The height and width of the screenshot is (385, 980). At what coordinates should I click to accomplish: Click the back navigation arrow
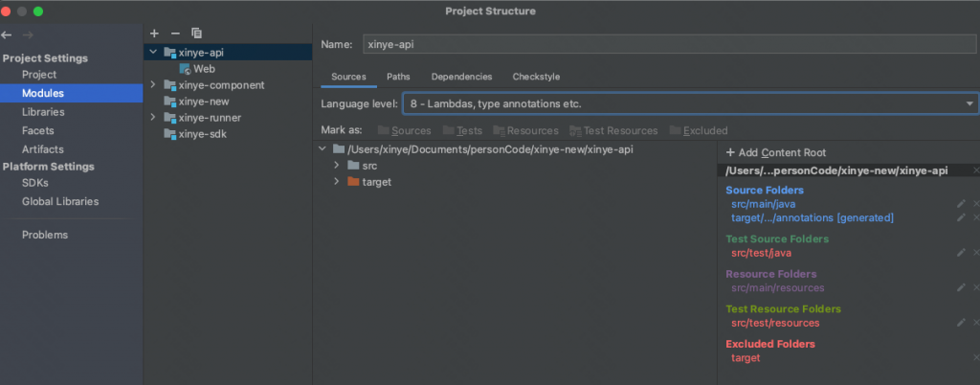[8, 35]
